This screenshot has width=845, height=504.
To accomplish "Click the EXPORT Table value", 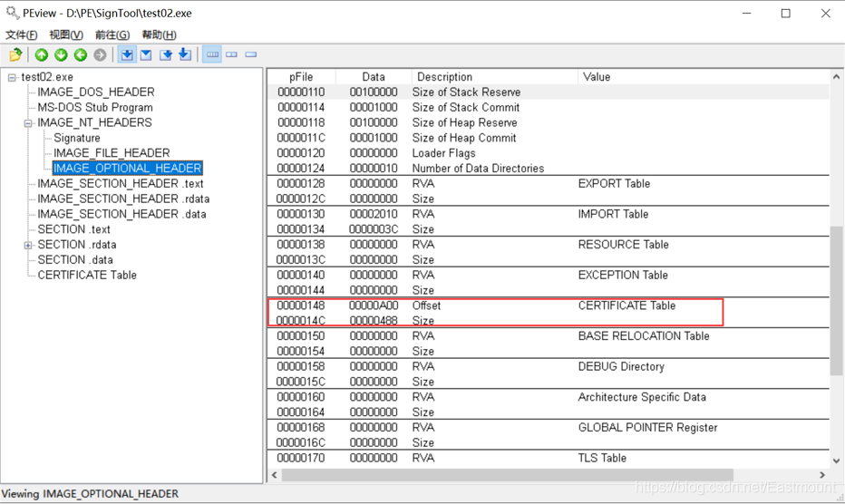I will (x=614, y=184).
